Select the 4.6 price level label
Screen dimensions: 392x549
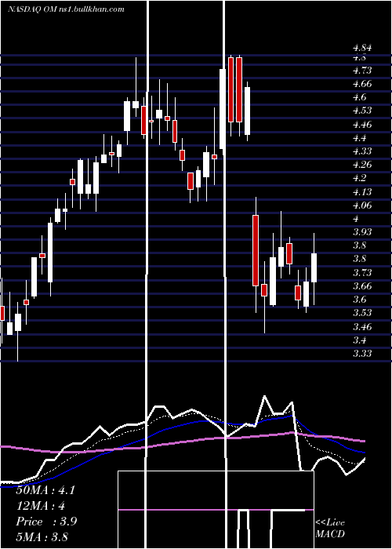[359, 97]
